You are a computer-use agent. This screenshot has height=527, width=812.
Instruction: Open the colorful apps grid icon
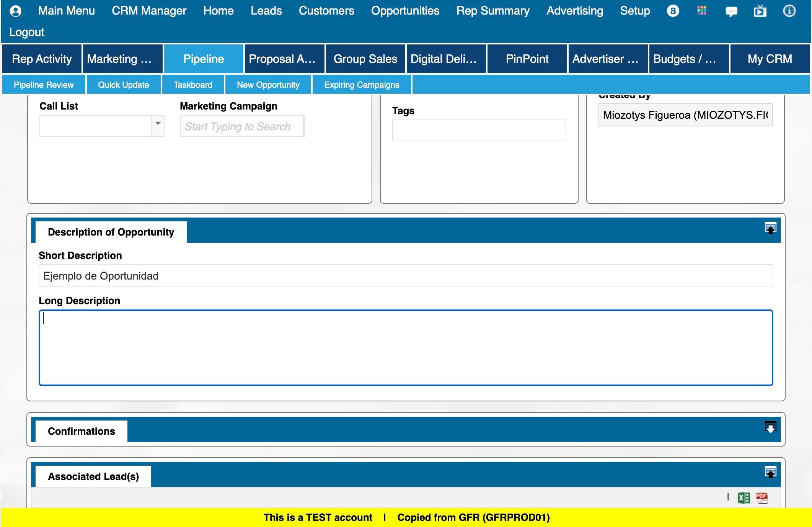coord(702,11)
